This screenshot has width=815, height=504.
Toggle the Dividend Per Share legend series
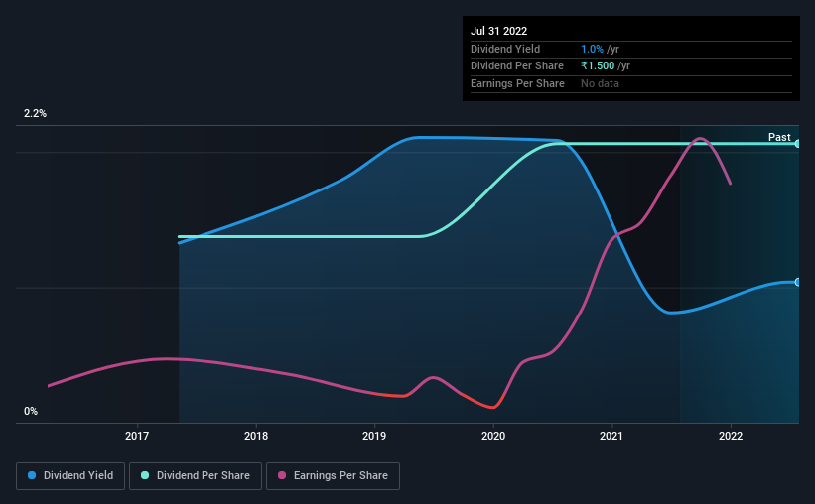pos(196,475)
